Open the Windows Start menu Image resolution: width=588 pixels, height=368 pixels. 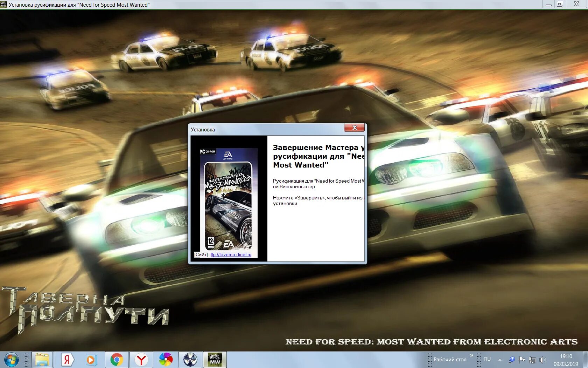(x=11, y=360)
